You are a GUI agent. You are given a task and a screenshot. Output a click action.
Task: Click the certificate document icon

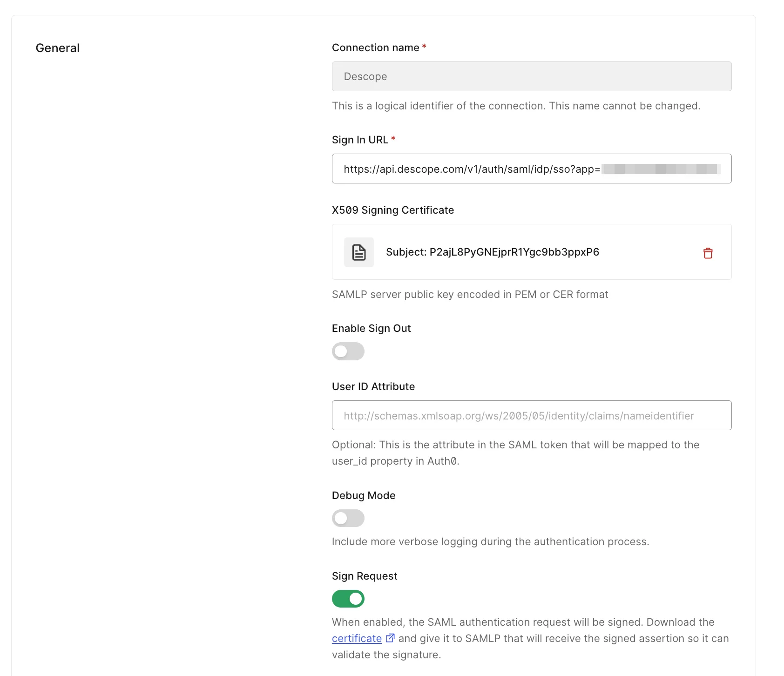point(358,252)
